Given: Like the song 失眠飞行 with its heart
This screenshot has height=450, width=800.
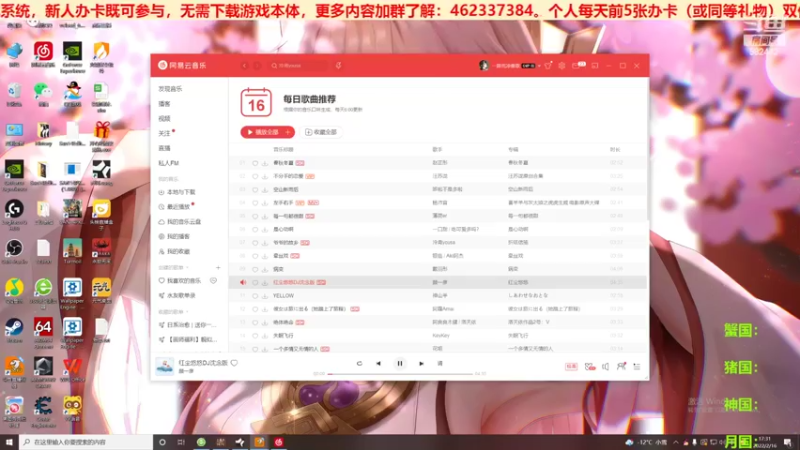Looking at the screenshot, I should (x=255, y=336).
